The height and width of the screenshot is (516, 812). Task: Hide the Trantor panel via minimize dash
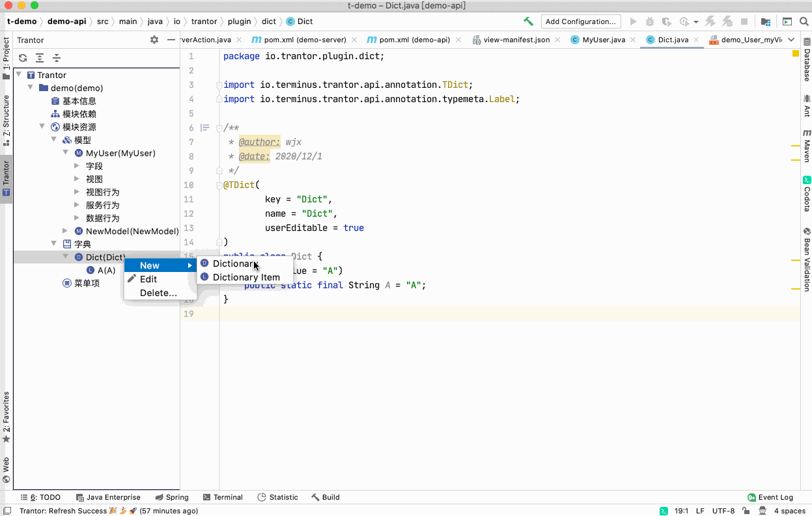click(171, 40)
